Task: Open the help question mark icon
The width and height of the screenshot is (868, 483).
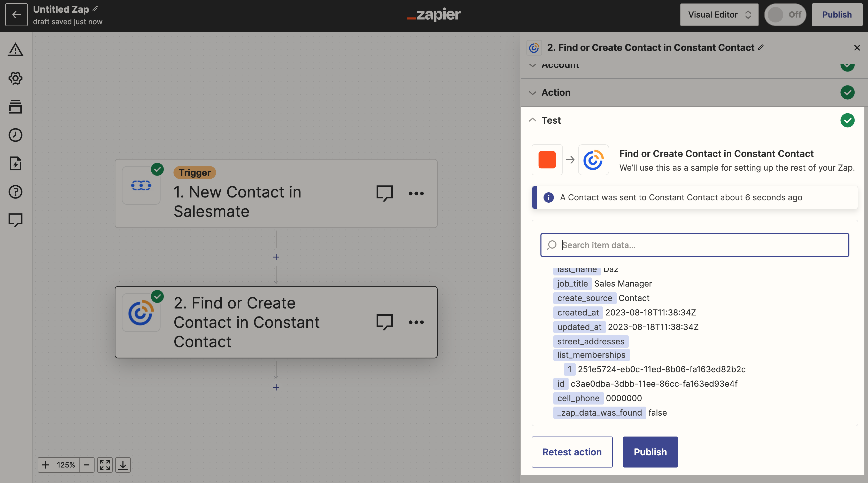Action: tap(16, 192)
